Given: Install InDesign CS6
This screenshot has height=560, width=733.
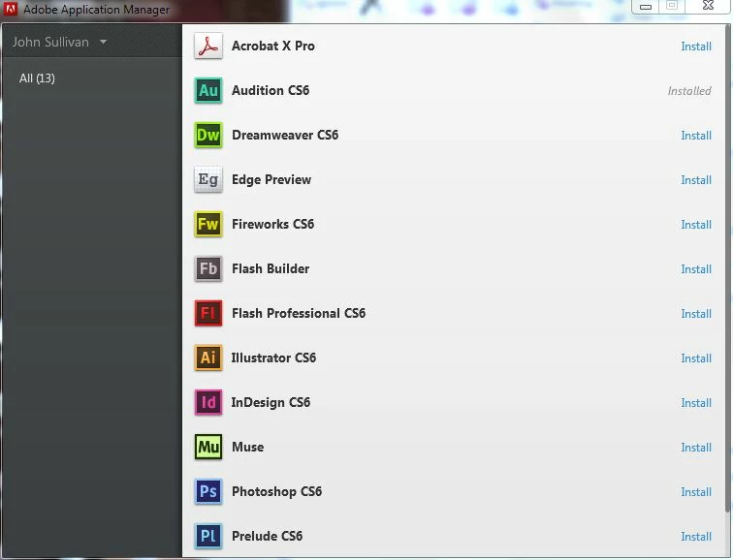Looking at the screenshot, I should coord(696,403).
